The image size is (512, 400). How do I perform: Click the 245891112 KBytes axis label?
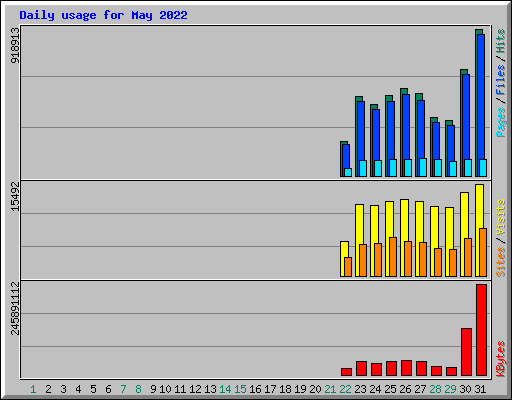(15, 308)
